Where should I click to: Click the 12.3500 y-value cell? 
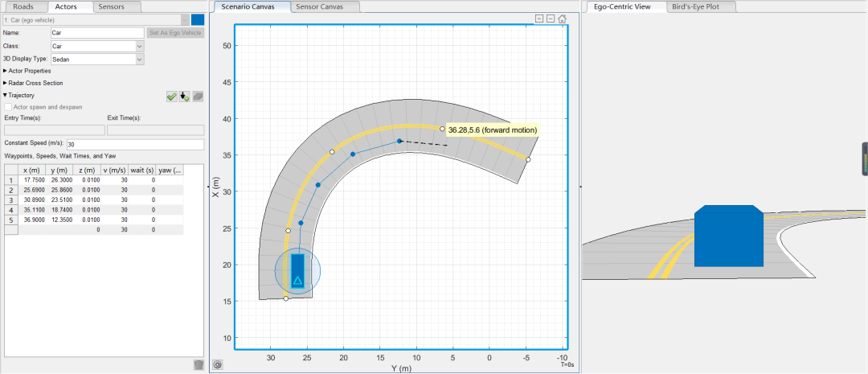coord(59,220)
